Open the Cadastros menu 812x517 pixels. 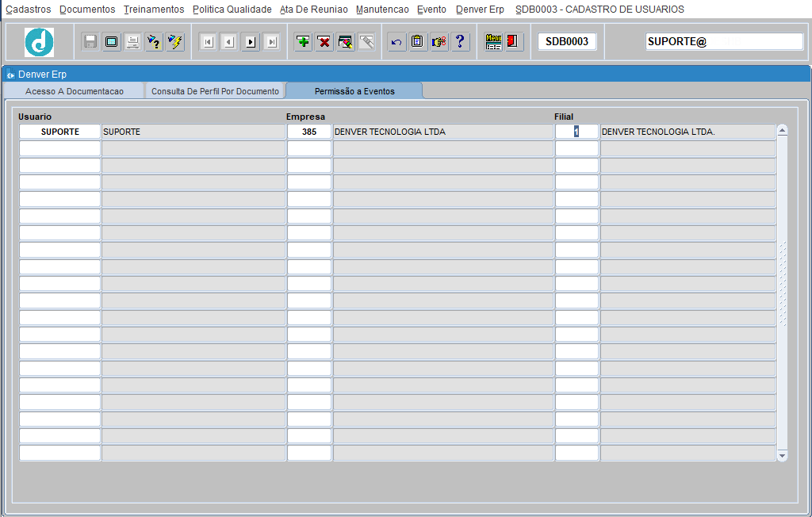coord(29,10)
